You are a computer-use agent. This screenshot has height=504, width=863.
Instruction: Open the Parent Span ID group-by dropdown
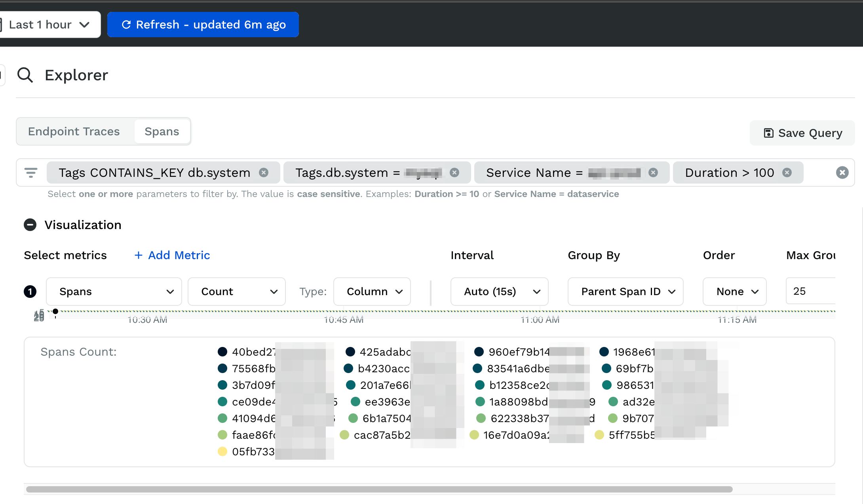625,292
